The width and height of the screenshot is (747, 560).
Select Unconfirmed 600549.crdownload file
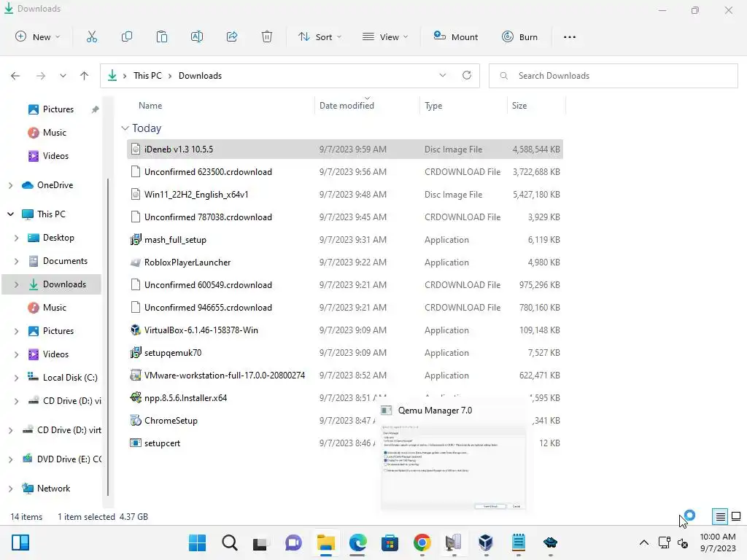click(345, 285)
